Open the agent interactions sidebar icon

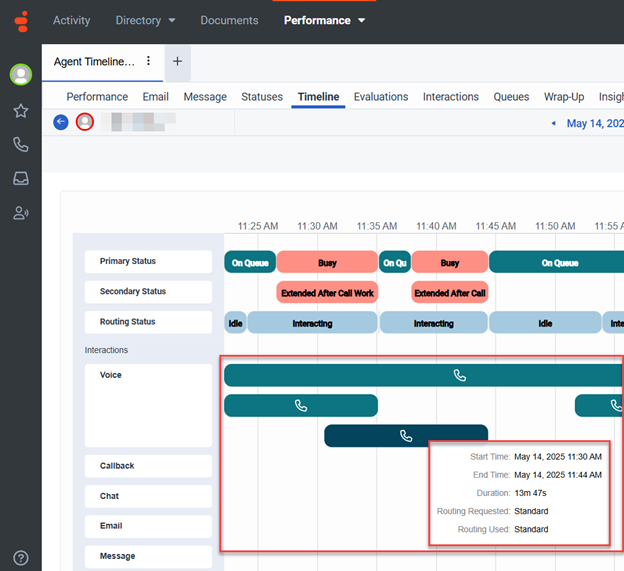20,213
